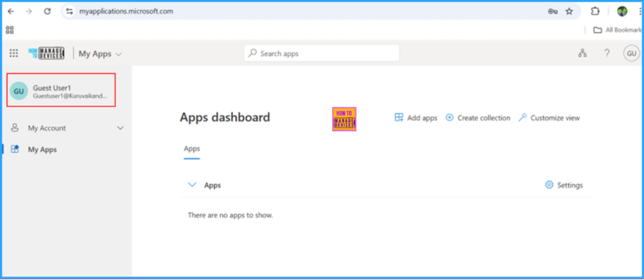The width and height of the screenshot is (644, 279).
Task: Click the Guestuser1@Kuruvaikand... email text
Action: pos(70,96)
